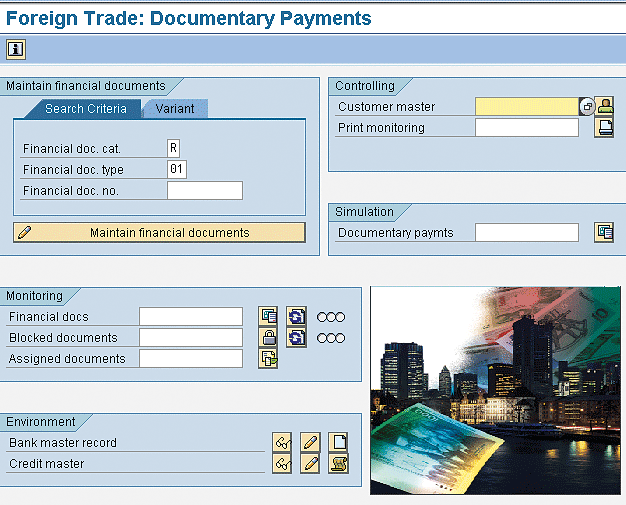This screenshot has width=626, height=505.
Task: Focus the Assigned documents input field
Action: [191, 358]
